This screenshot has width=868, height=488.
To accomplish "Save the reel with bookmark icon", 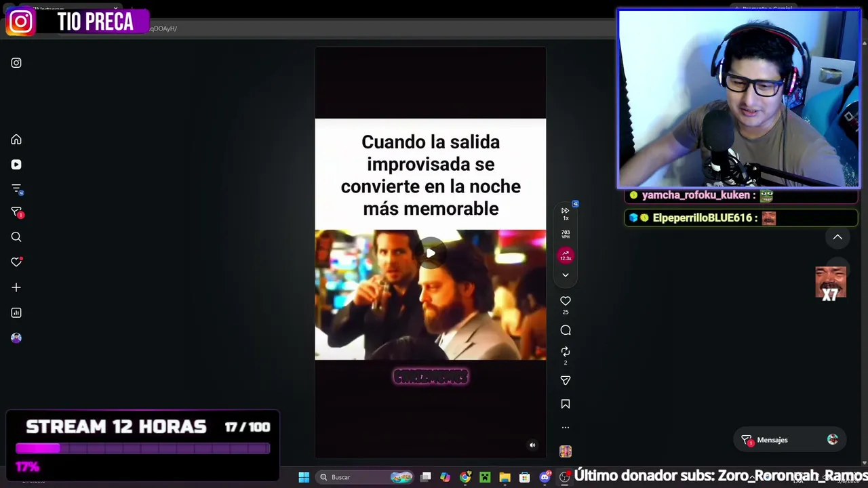I will (566, 404).
